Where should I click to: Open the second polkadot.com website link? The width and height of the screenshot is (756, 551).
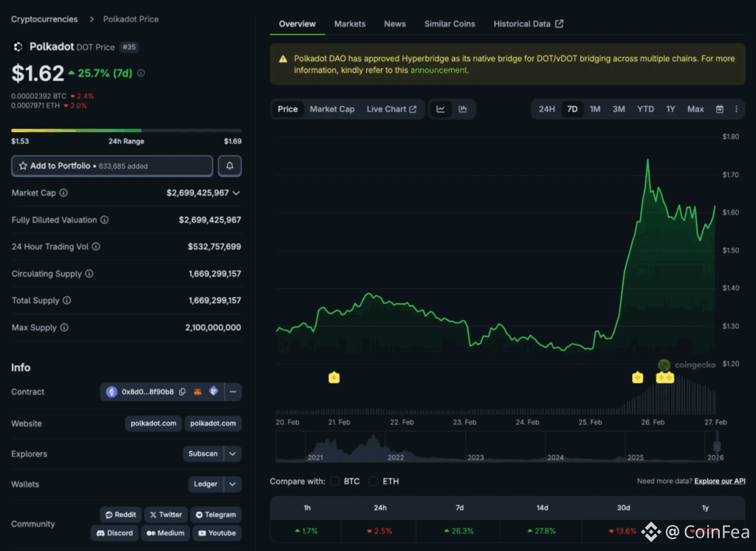click(x=213, y=423)
